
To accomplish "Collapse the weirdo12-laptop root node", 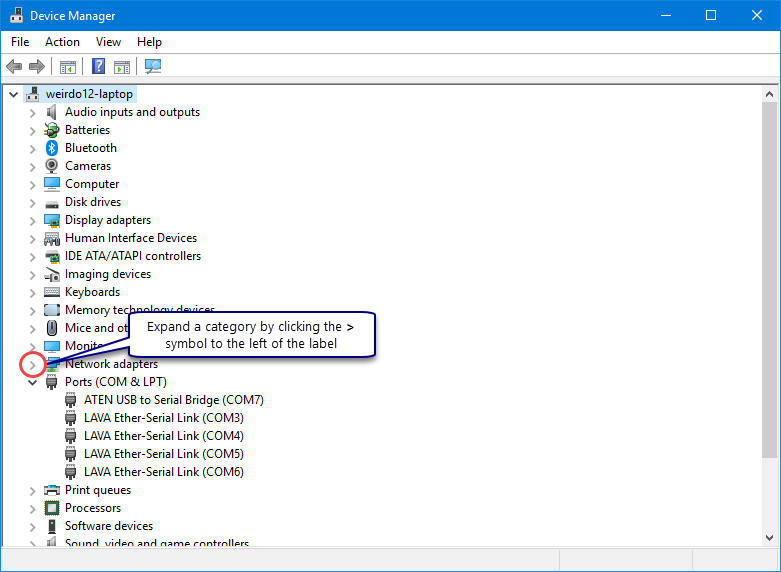I will click(x=13, y=94).
